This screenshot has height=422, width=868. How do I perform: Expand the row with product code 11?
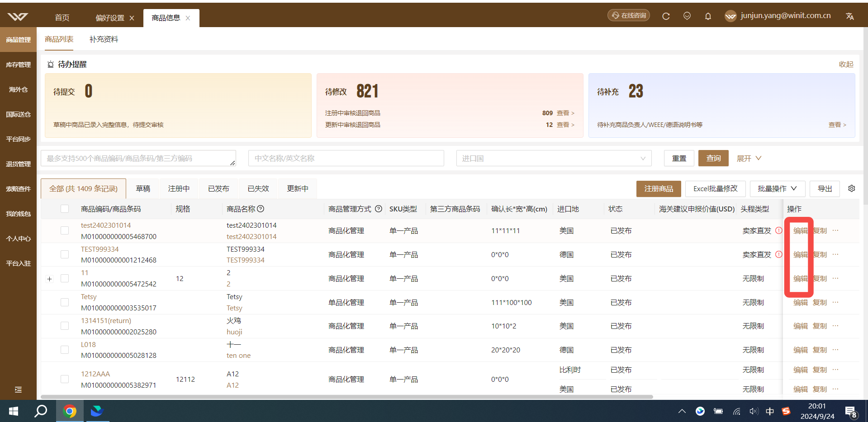50,279
